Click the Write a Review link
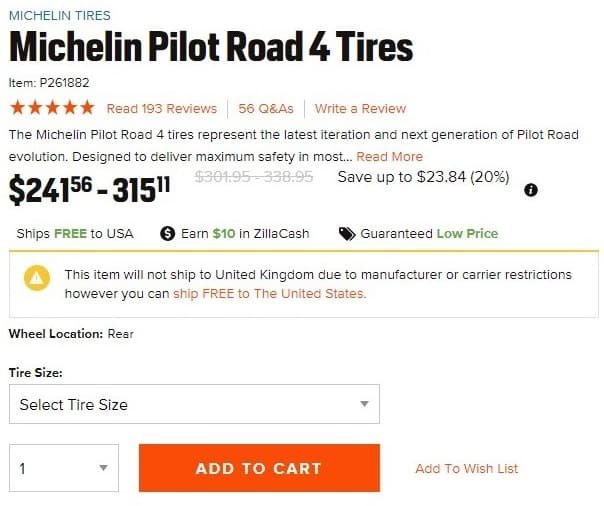 pos(360,109)
